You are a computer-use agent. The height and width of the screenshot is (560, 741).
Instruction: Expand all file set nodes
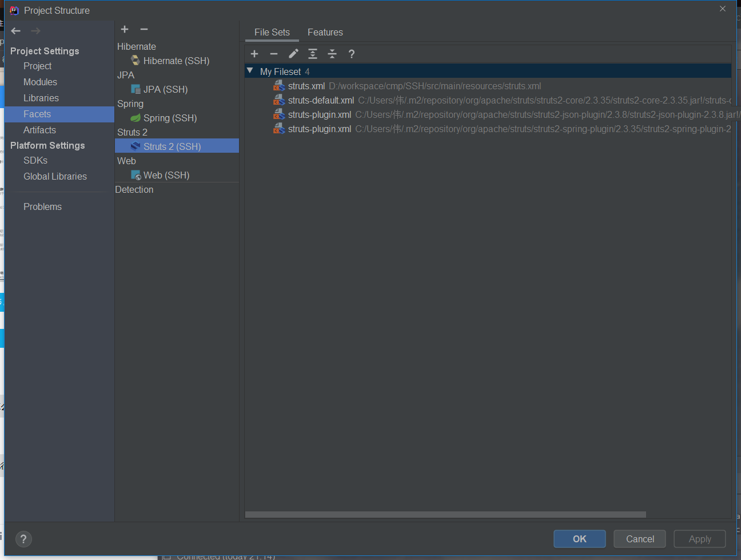(x=313, y=54)
